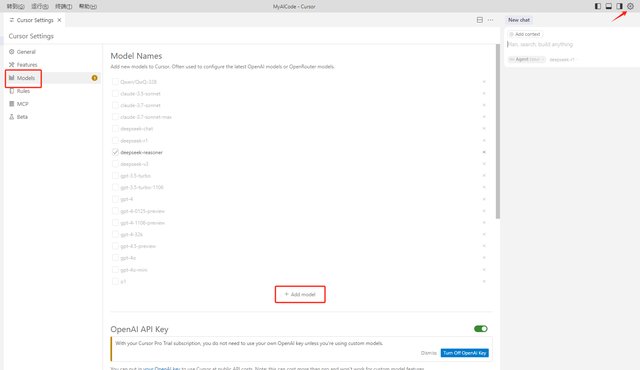The height and width of the screenshot is (370, 640).
Task: Click the split editor icon
Action: click(x=480, y=20)
